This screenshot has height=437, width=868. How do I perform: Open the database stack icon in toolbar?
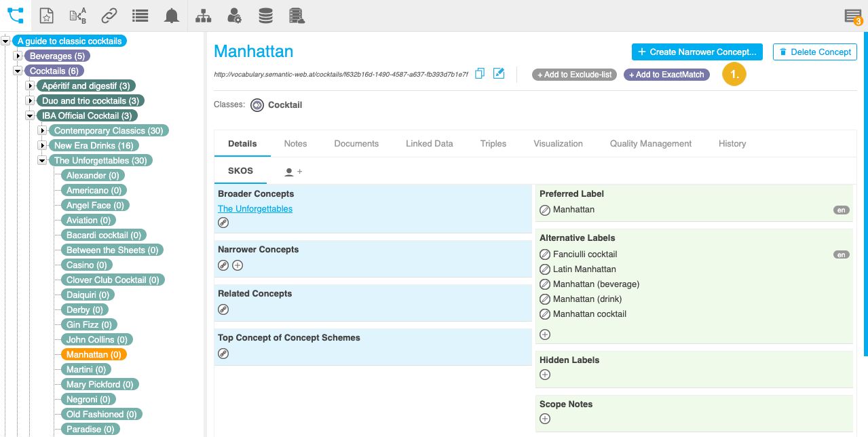265,16
